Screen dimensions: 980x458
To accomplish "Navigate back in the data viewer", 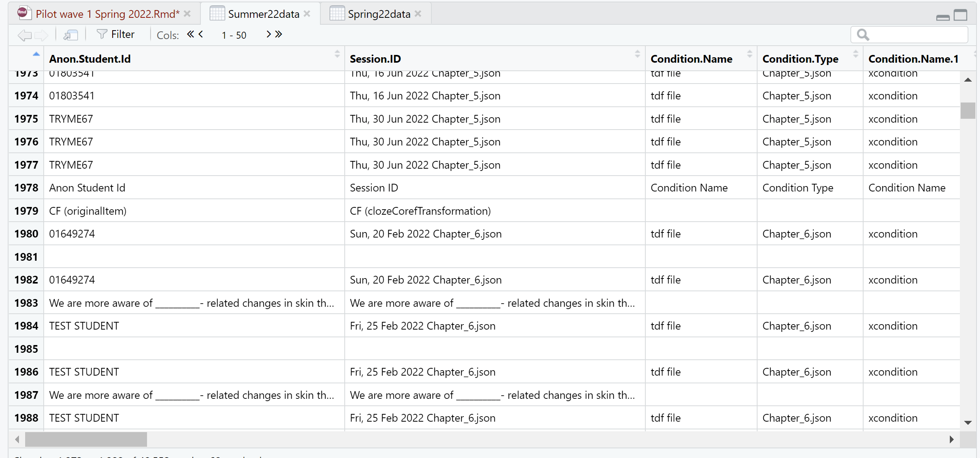I will pyautogui.click(x=24, y=35).
